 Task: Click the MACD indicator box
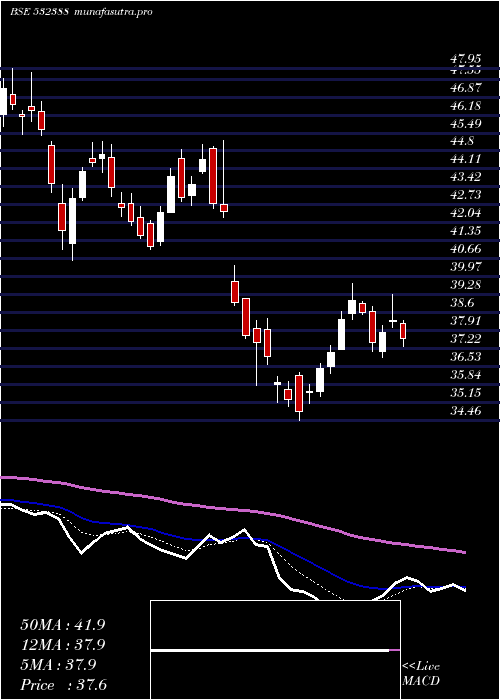[275, 650]
